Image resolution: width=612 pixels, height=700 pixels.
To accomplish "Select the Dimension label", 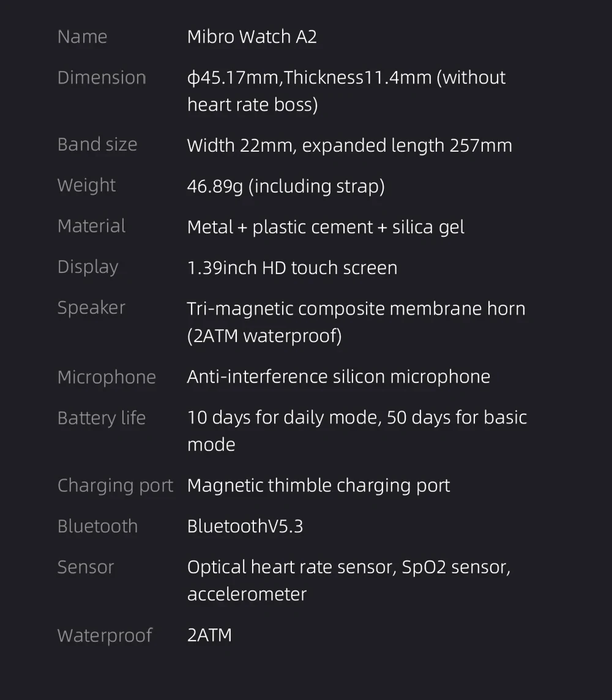I will pos(102,78).
